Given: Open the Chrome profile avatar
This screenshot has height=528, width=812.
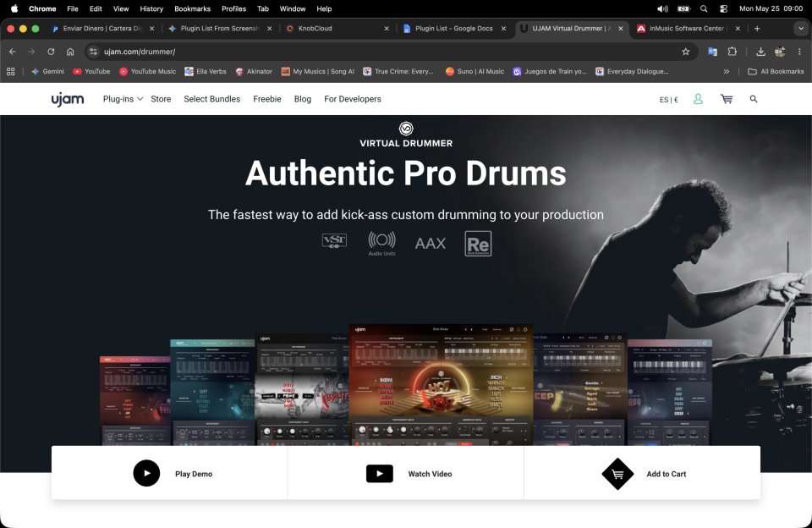Looking at the screenshot, I should tap(780, 52).
